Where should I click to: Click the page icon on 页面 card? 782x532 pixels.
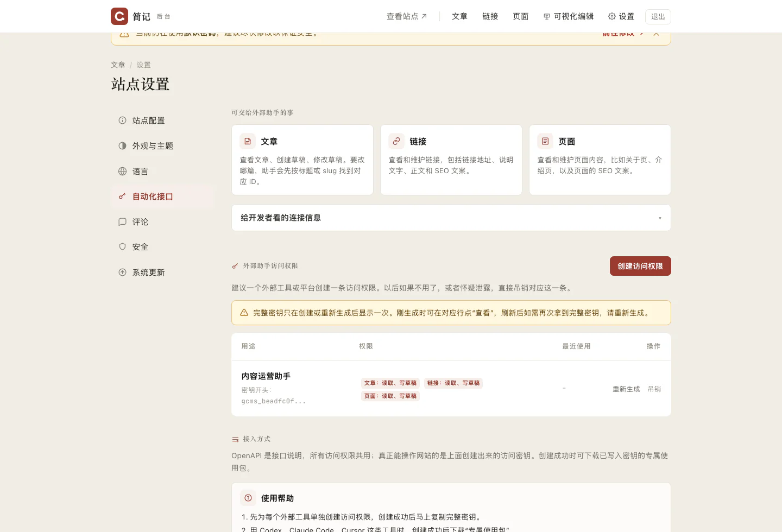pyautogui.click(x=545, y=141)
